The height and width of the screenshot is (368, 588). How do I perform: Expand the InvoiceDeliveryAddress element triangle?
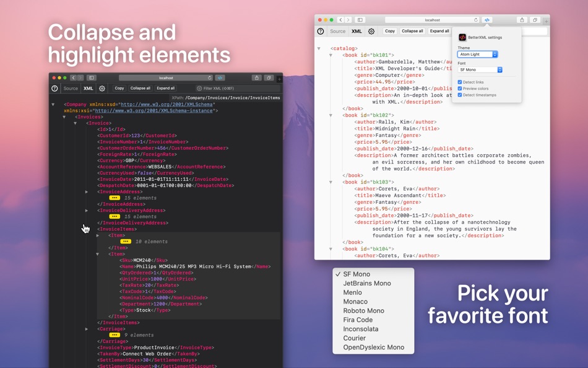(87, 210)
